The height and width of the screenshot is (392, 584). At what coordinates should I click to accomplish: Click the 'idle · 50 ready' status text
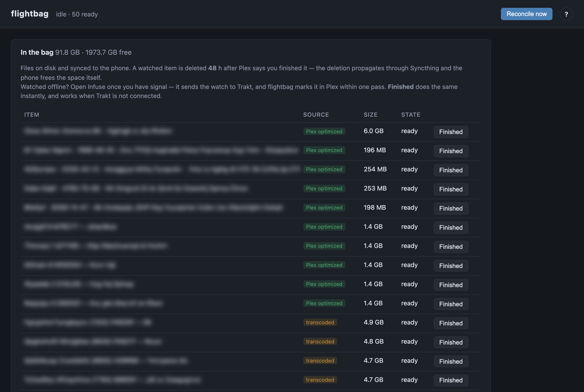(x=77, y=14)
